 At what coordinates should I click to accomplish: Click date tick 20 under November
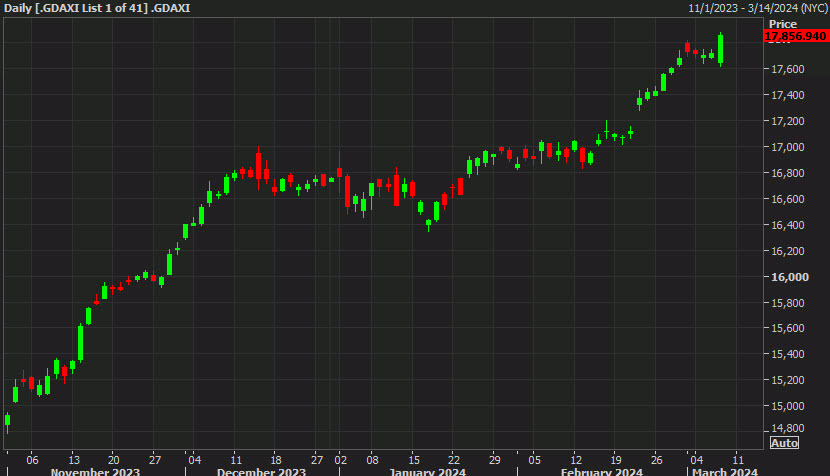113,460
